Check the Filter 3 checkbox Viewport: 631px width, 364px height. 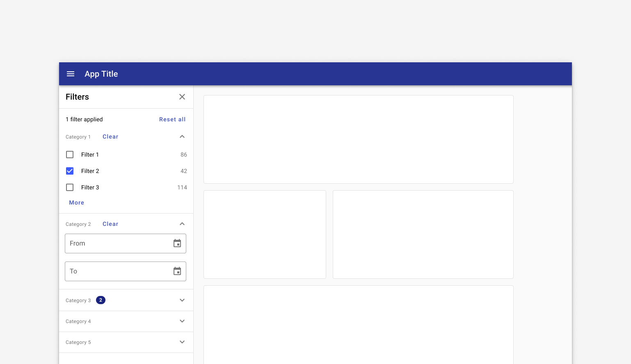click(x=70, y=187)
